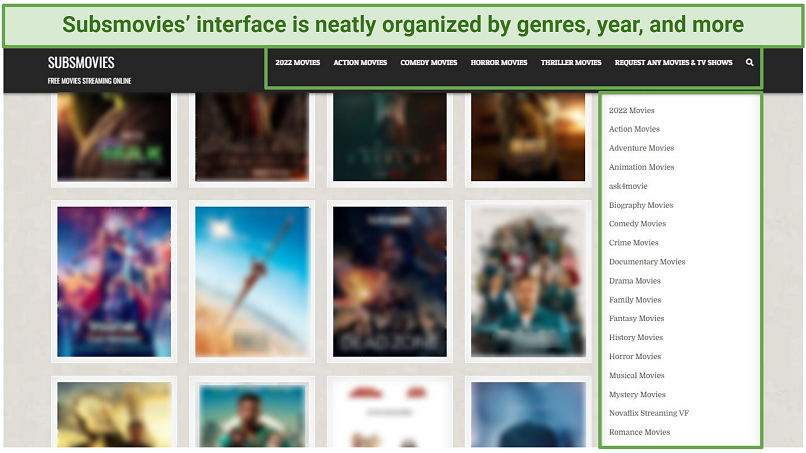The width and height of the screenshot is (806, 453).
Task: Choose Thriller Movies in top navigation
Action: pos(571,62)
